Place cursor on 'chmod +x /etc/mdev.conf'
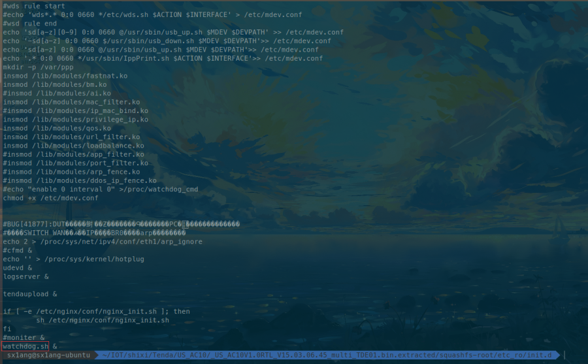This screenshot has width=588, height=364. tap(50, 198)
